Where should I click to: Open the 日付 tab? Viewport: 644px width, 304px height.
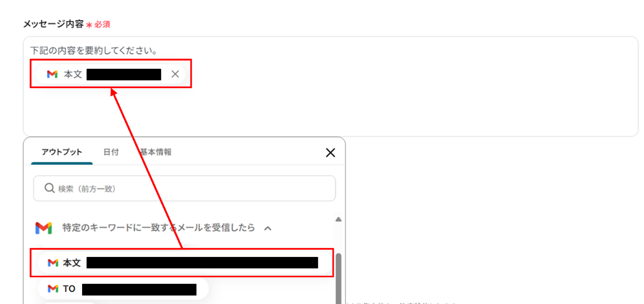pyautogui.click(x=111, y=152)
